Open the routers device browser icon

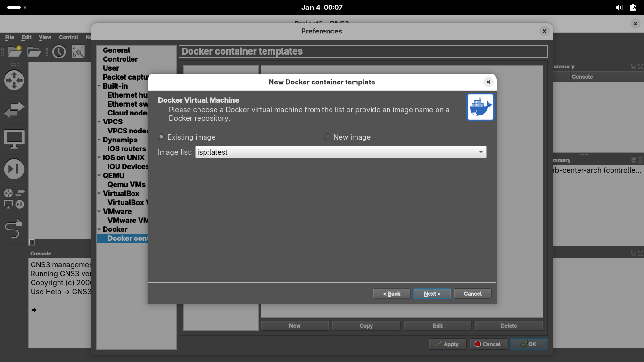click(14, 80)
